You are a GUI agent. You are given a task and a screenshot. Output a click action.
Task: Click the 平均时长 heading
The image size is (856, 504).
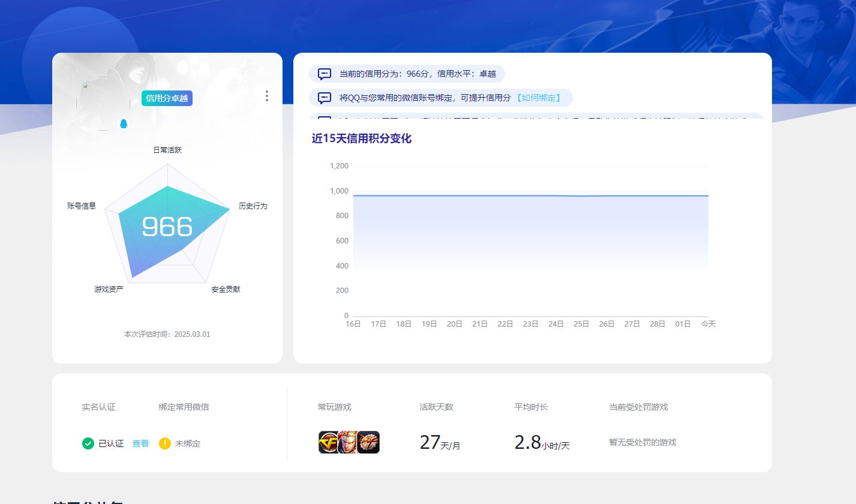pos(531,407)
